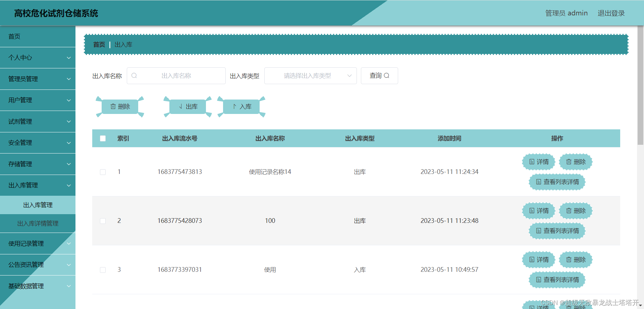644x309 pixels.
Task: Click 查看列表详情 button label in row 2
Action: point(561,231)
